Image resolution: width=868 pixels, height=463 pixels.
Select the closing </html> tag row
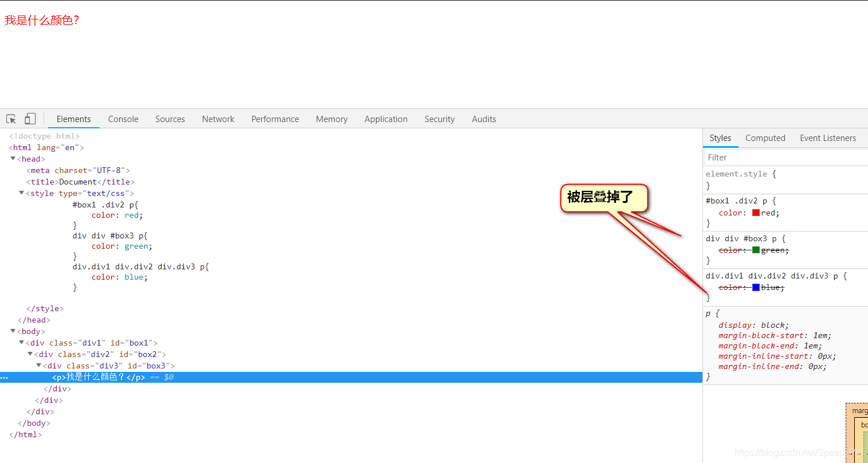25,434
